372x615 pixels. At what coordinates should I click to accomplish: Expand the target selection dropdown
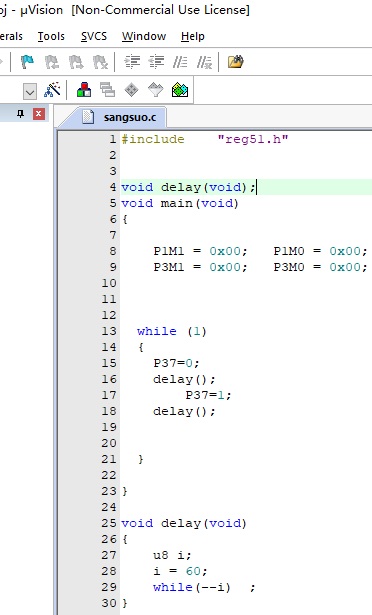click(30, 92)
